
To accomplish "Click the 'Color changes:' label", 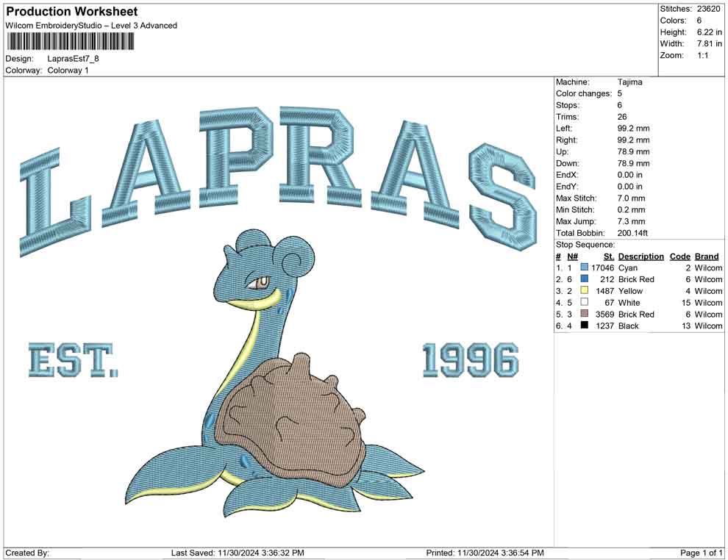I will point(584,94).
